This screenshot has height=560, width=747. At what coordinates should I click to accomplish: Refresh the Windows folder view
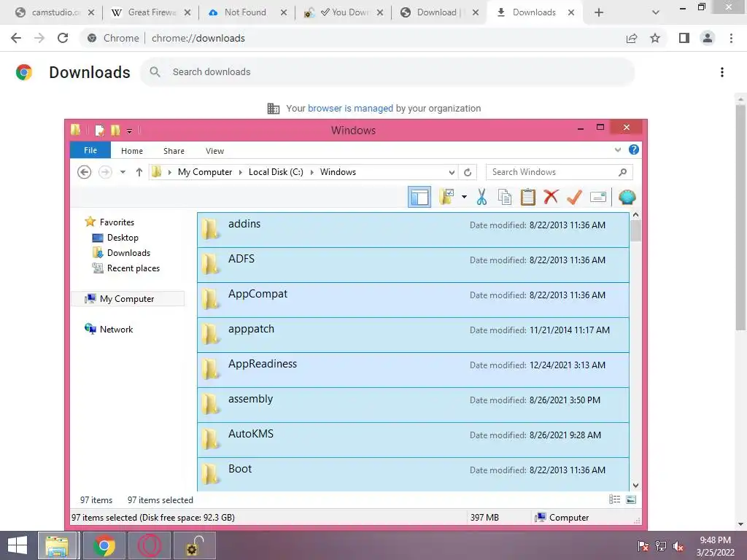click(x=468, y=172)
